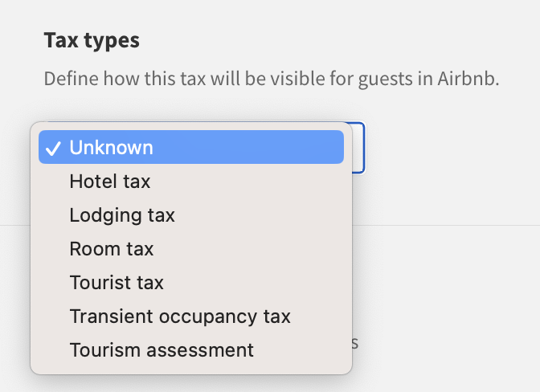Select the Unknown tax type option
Image resolution: width=540 pixels, height=392 pixels.
111,148
